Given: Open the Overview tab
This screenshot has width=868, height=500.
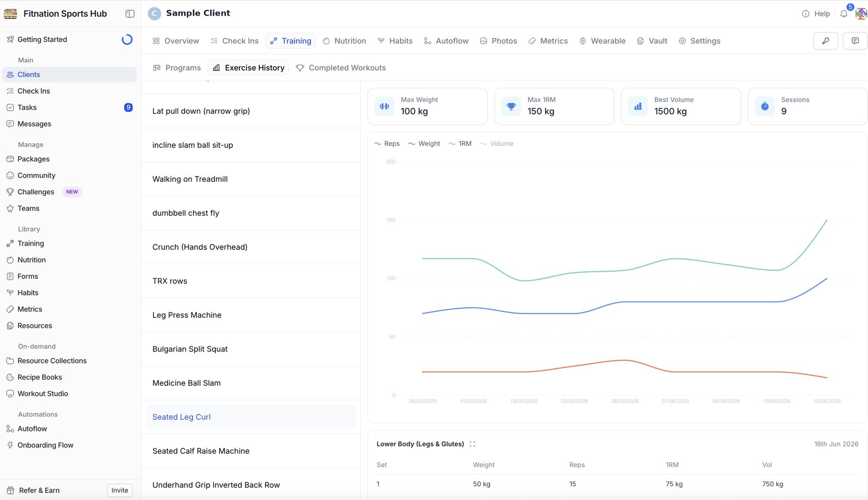Looking at the screenshot, I should click(x=176, y=41).
